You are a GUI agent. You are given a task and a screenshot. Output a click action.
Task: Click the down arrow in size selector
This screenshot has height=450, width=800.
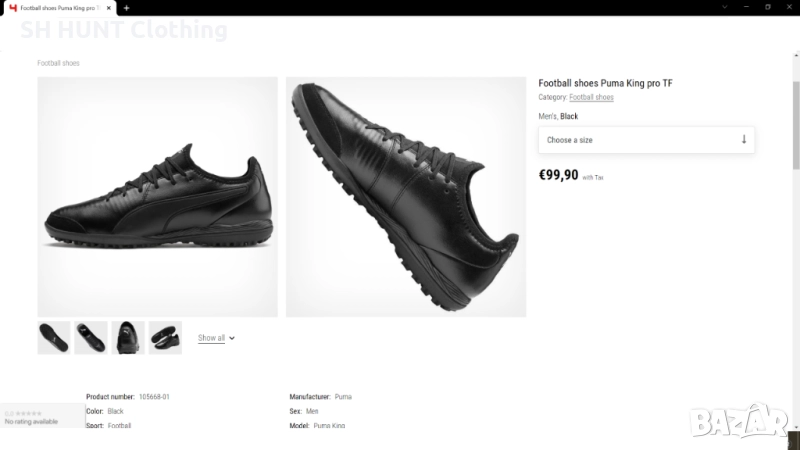(x=743, y=140)
